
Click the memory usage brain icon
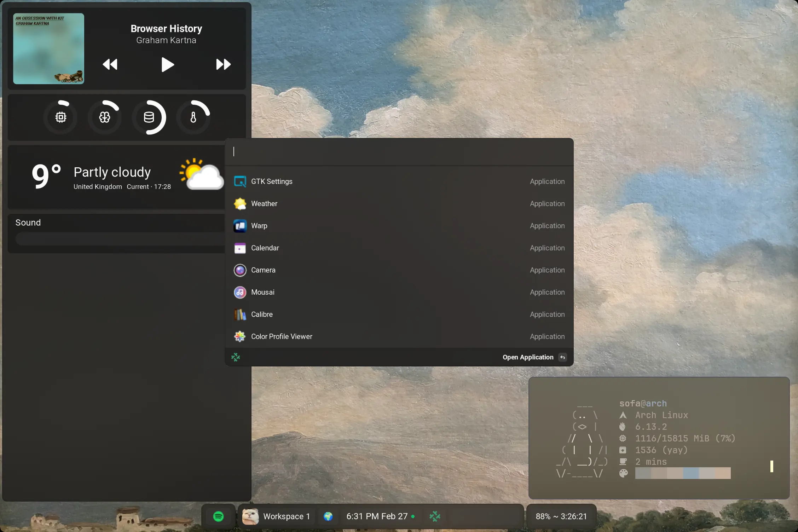105,117
